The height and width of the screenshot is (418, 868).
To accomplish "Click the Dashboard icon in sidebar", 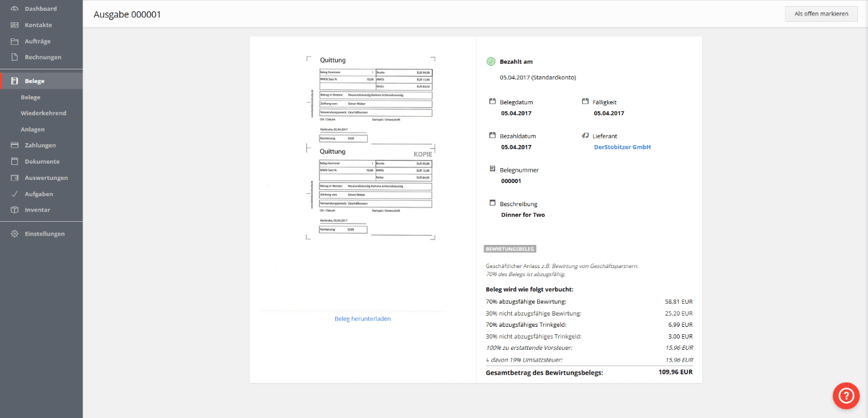I will pos(14,9).
